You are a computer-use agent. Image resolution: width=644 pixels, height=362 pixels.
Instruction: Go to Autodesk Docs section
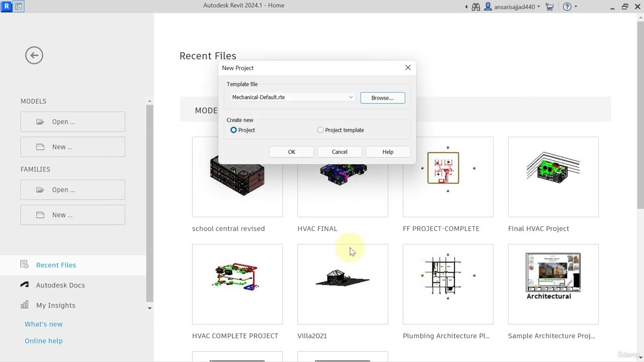coord(60,285)
